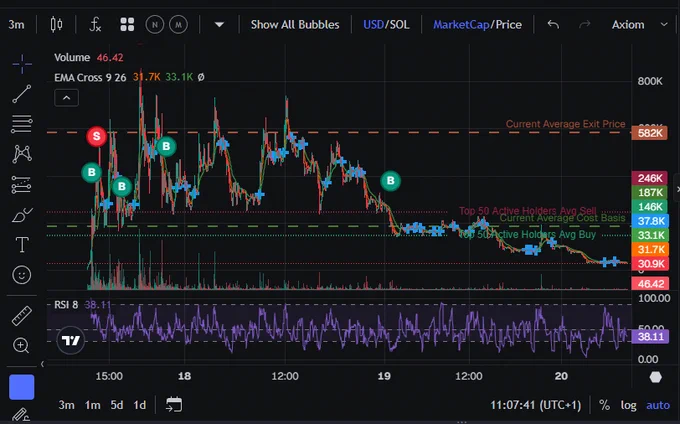Click the 11:07:41 (UTC+1) timezone button
The height and width of the screenshot is (424, 680).
click(536, 405)
